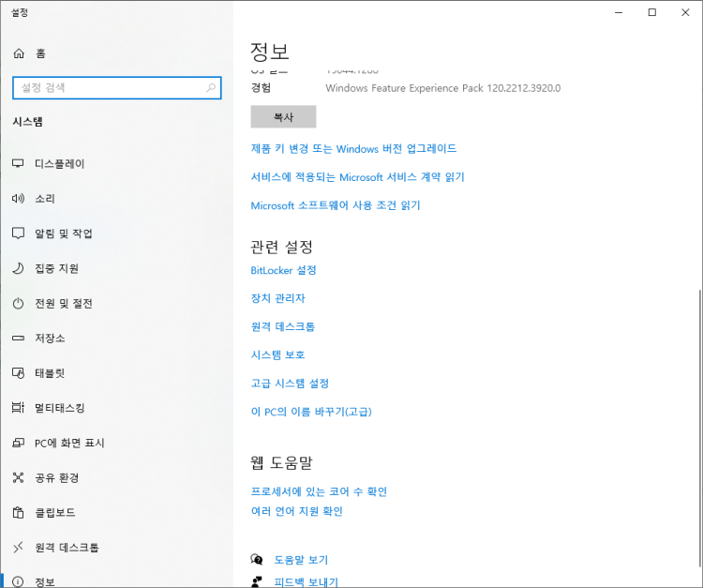This screenshot has width=703, height=588.
Task: Click the 복사 copy button
Action: pos(283,116)
